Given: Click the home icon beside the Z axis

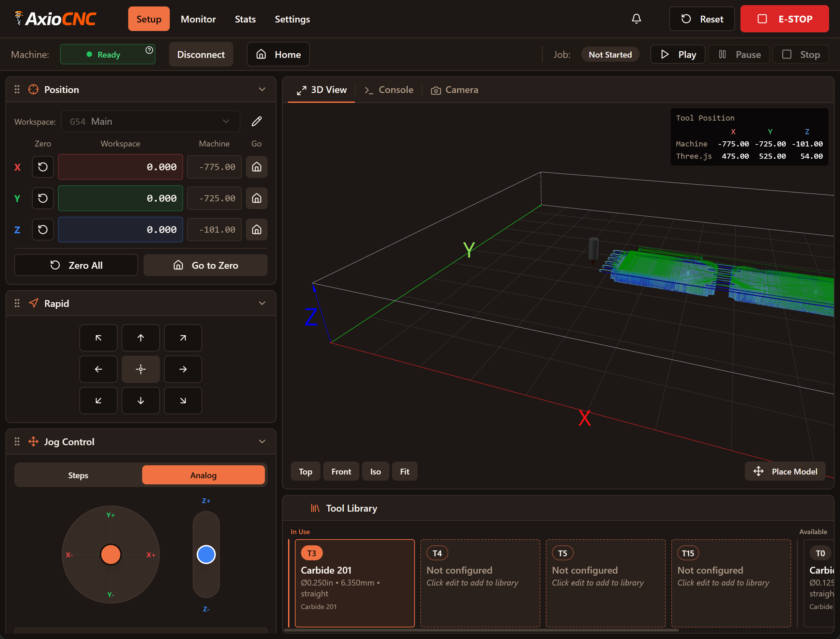Looking at the screenshot, I should pos(256,229).
